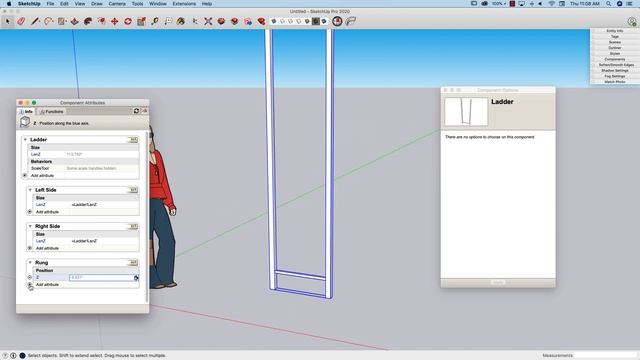Select the Scale tool
Screen dimensions: 640x360
pyautogui.click(x=141, y=21)
